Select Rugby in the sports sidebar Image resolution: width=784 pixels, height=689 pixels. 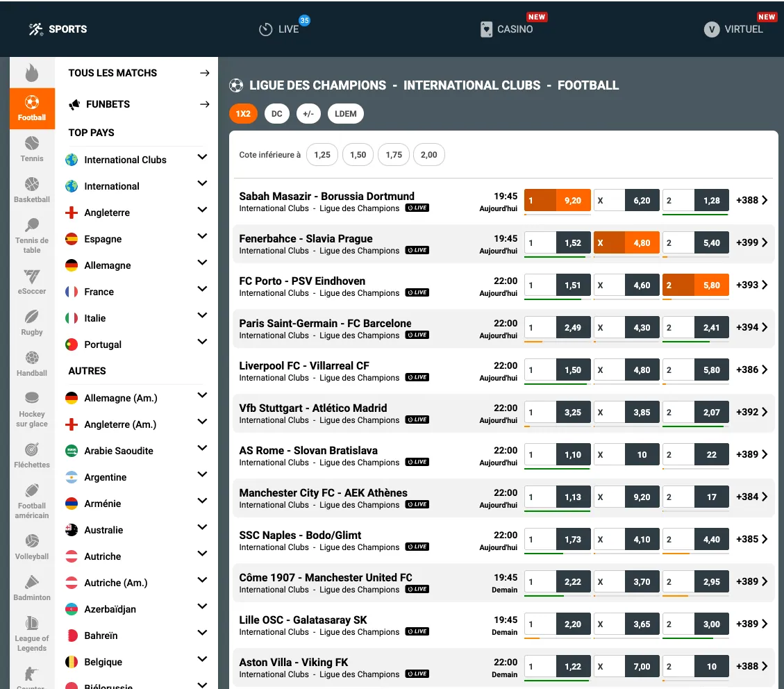click(32, 323)
